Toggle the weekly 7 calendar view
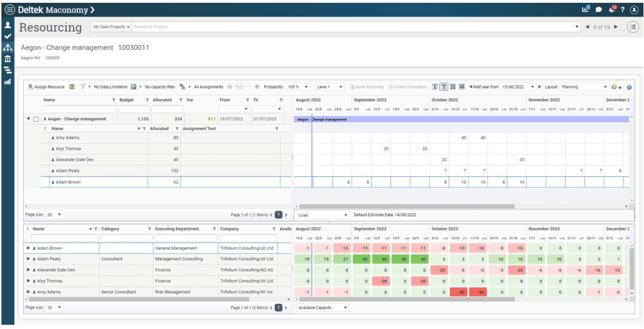 pyautogui.click(x=443, y=87)
